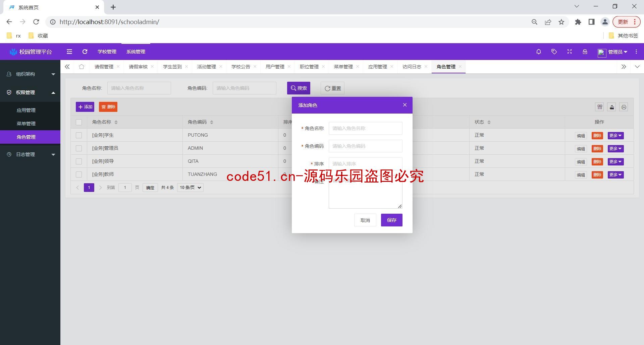Open 更多 dropdown for 管理员 row
644x345 pixels.
point(615,149)
